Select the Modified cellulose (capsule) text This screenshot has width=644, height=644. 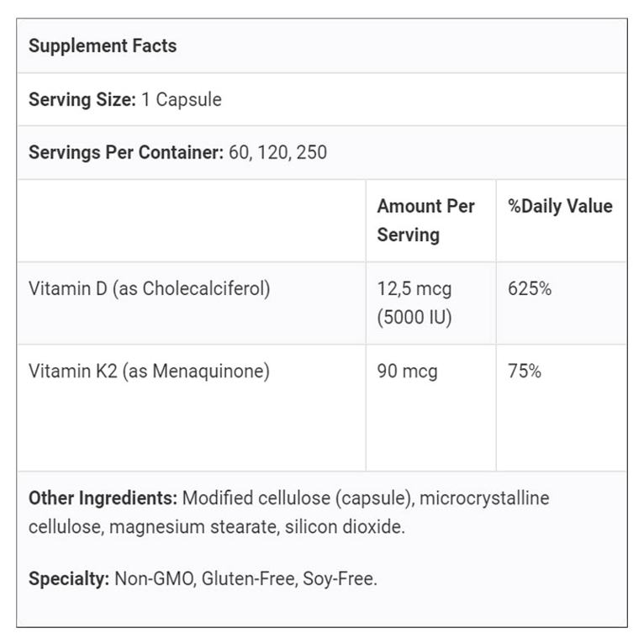297,499
